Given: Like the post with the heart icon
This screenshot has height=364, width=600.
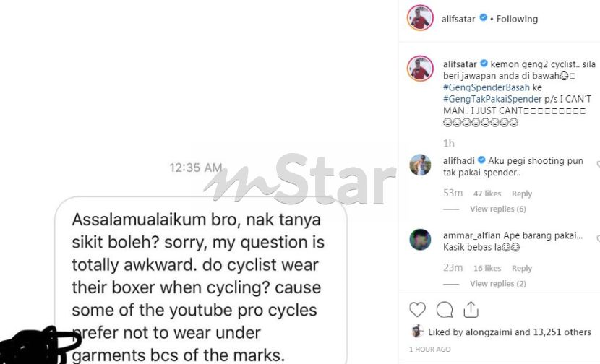Looking at the screenshot, I should coord(417,309).
